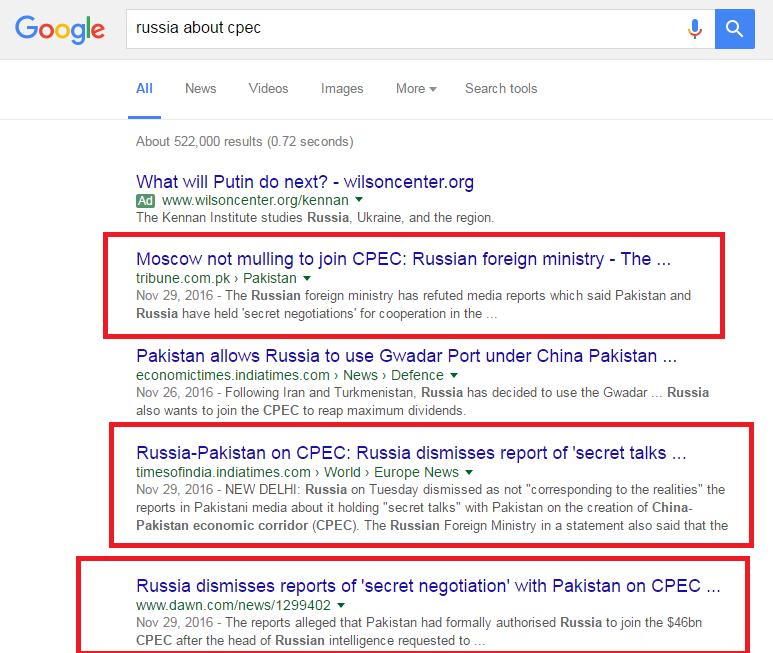
Task: Switch to the Videos tab
Action: click(268, 89)
